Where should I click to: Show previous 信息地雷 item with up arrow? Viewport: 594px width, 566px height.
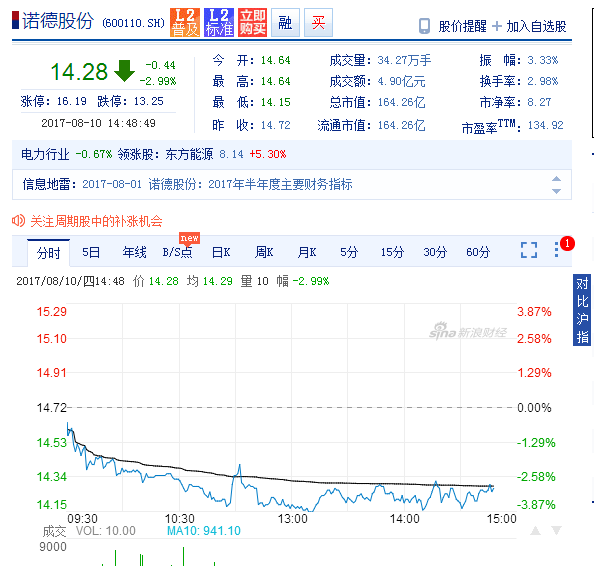tap(556, 179)
